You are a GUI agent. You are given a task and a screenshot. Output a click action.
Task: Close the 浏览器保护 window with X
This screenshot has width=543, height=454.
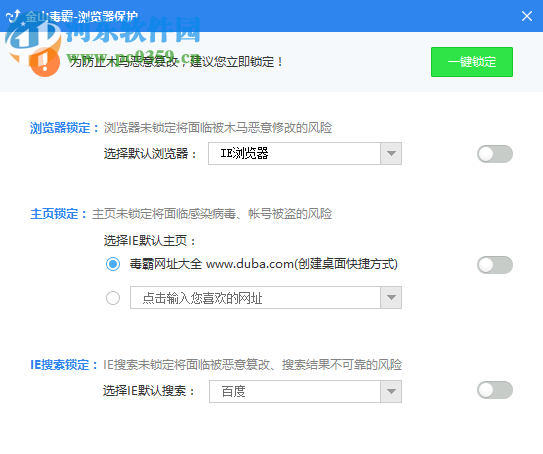click(x=527, y=16)
